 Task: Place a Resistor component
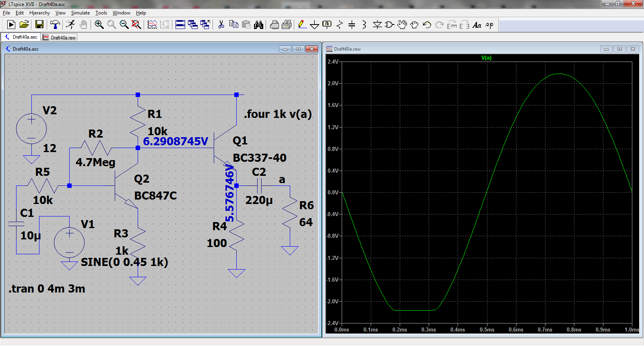click(x=339, y=25)
